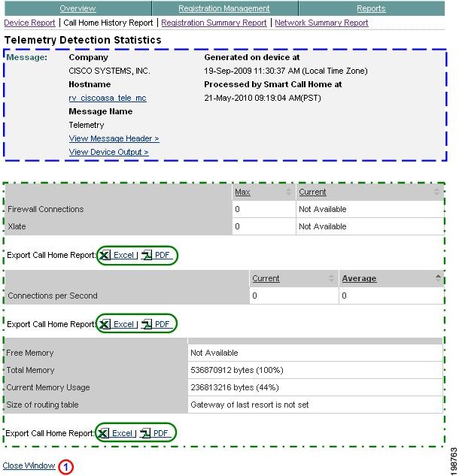Sort by Current in the Connections per Second table

point(266,278)
